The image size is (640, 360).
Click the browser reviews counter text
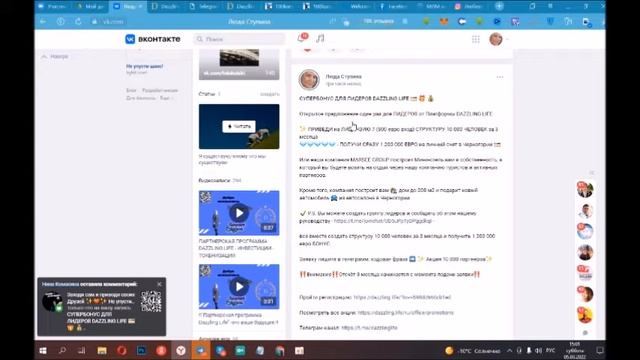coord(378,21)
